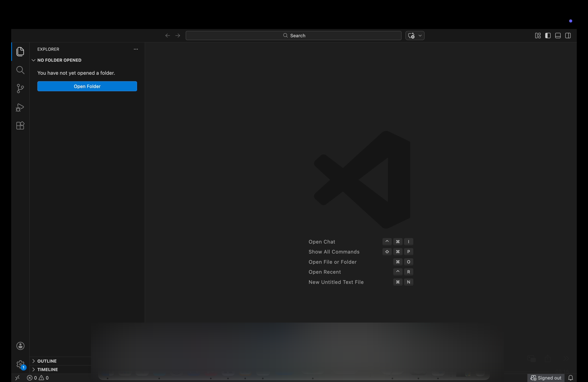
Task: Open the Customize Layout control
Action: (538, 36)
